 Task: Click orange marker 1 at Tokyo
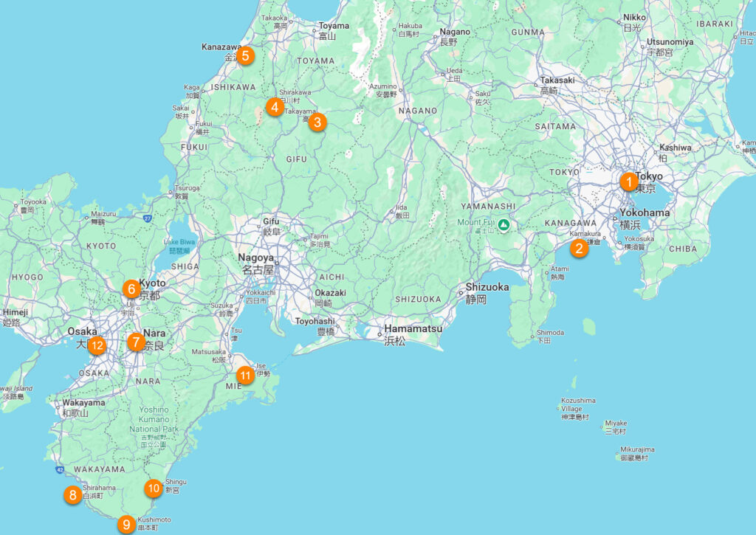pos(628,181)
